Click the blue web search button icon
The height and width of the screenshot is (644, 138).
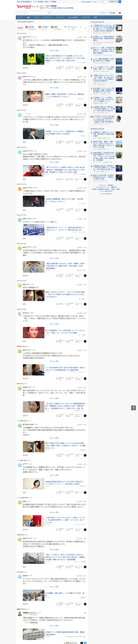[120, 2]
